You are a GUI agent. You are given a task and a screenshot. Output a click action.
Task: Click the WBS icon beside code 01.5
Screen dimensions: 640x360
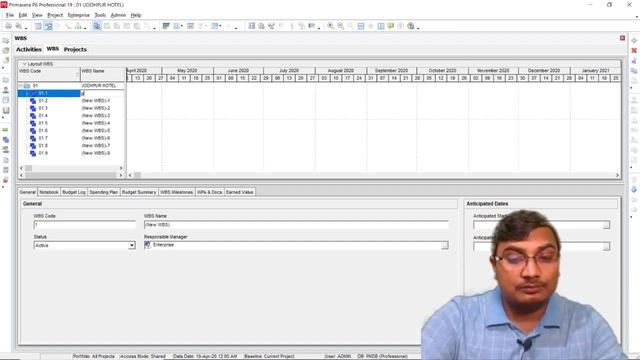(33, 123)
